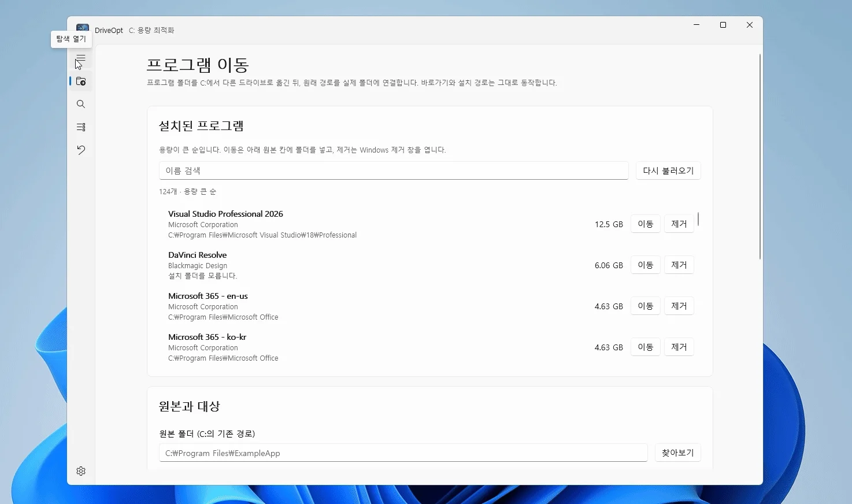Click the 설치 폴더를 모릅니다 text
The width and height of the screenshot is (852, 504).
point(202,276)
